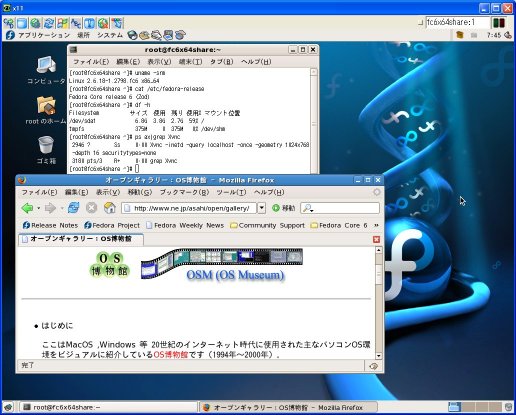Open Firefox ツール(T) menu
The height and width of the screenshot is (415, 516).
pyautogui.click(x=231, y=192)
